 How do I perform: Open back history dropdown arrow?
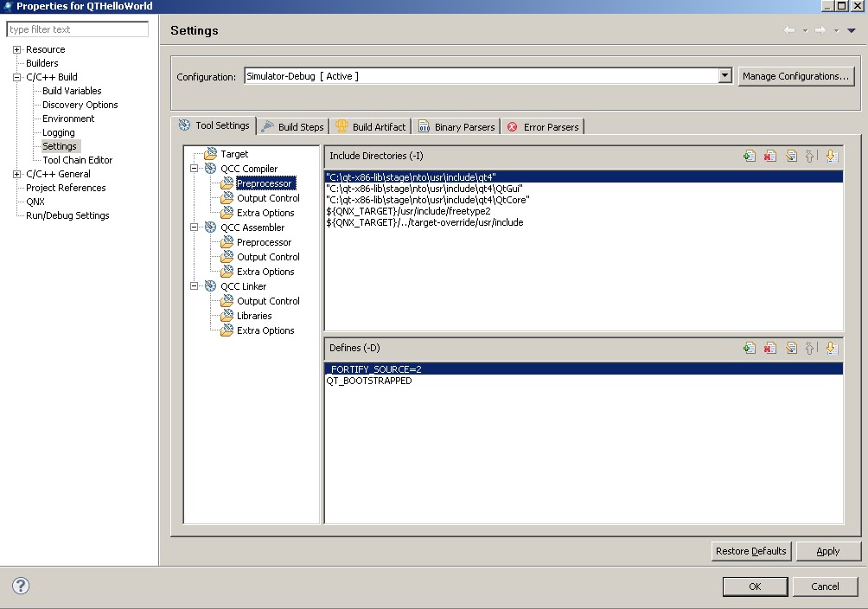point(805,31)
